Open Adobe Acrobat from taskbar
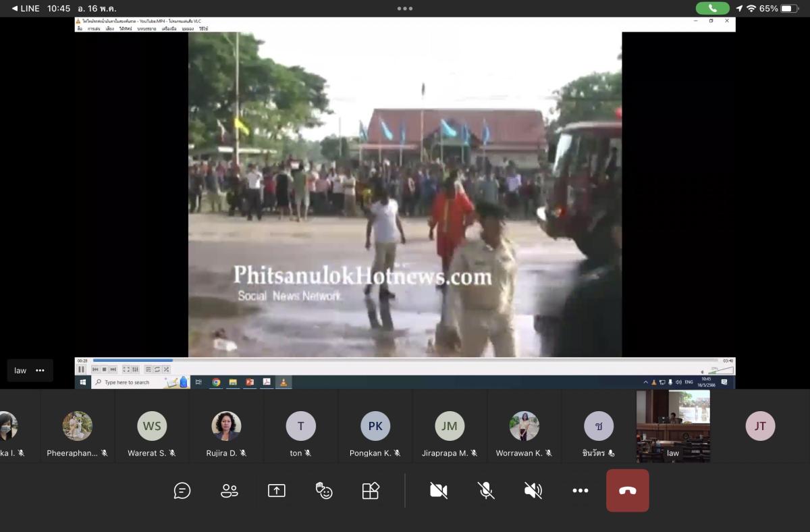810x532 pixels. click(x=267, y=382)
